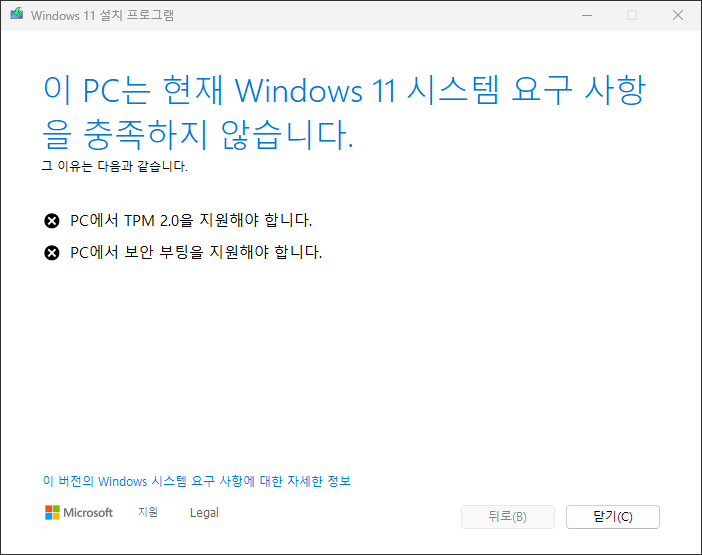This screenshot has width=702, height=555.
Task: Click the Microsoft logo
Action: click(79, 512)
